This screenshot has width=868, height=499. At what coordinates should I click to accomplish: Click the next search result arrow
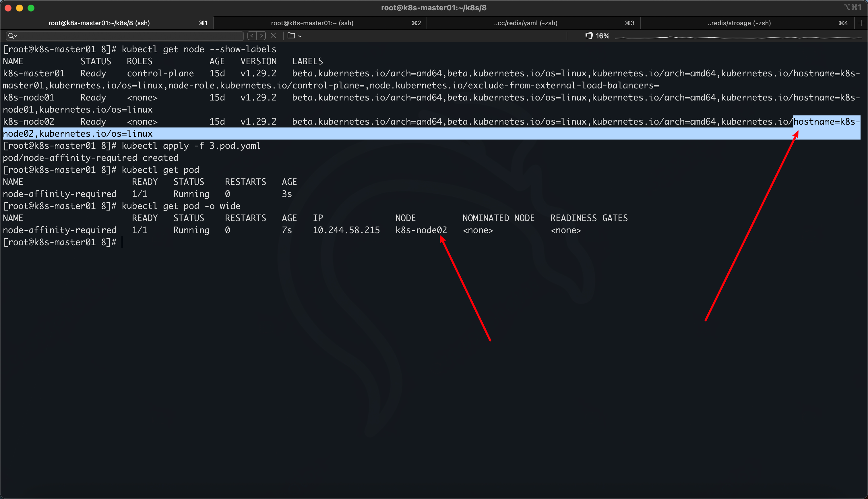[261, 36]
